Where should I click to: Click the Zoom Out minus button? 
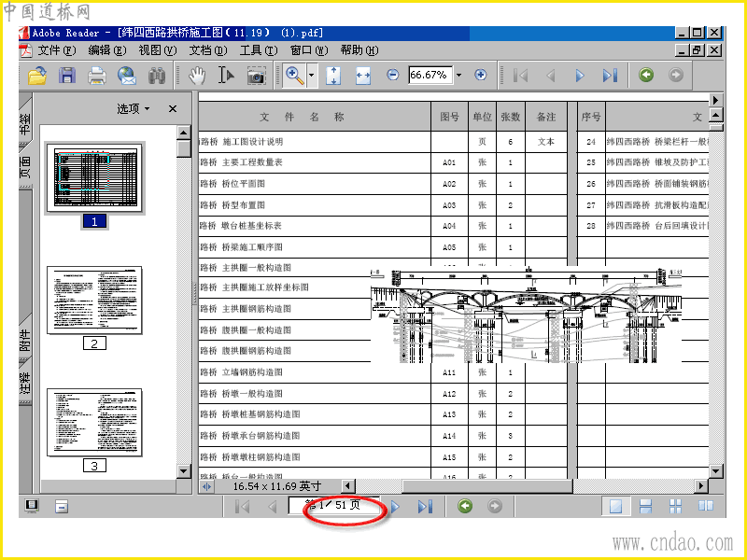coord(392,75)
